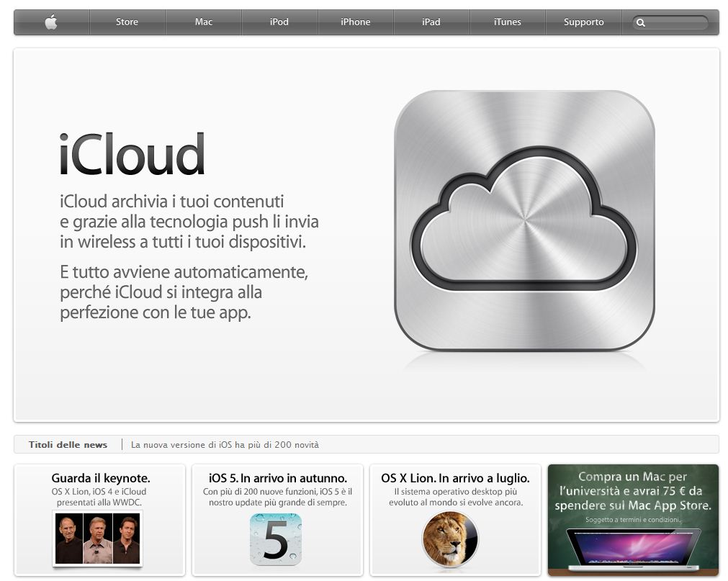
Task: Click the large iCloud cloud icon
Action: [524, 220]
